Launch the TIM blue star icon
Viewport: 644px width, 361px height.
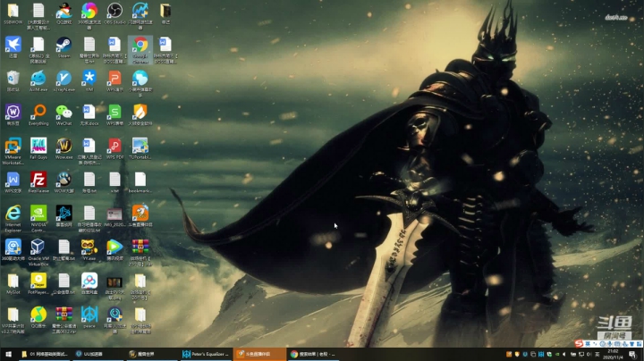click(89, 80)
